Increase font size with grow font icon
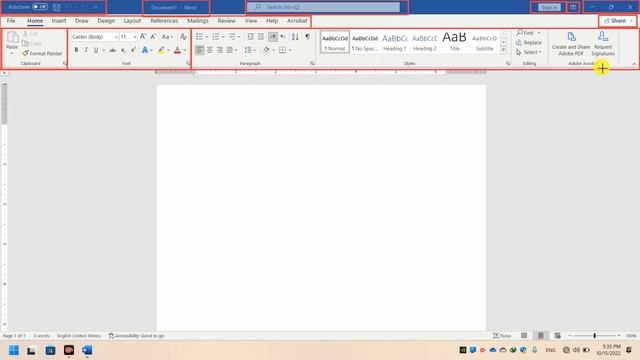The width and height of the screenshot is (640, 360). [x=143, y=37]
